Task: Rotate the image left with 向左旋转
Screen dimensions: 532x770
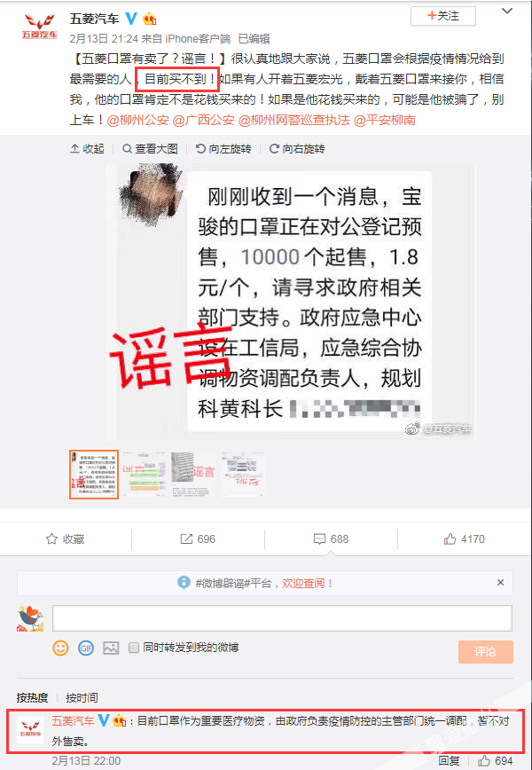Action: coord(223,149)
